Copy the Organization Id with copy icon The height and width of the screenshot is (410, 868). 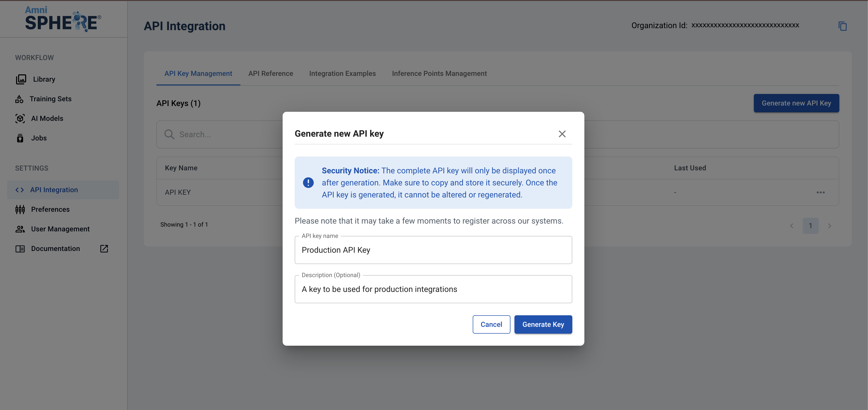coord(842,26)
